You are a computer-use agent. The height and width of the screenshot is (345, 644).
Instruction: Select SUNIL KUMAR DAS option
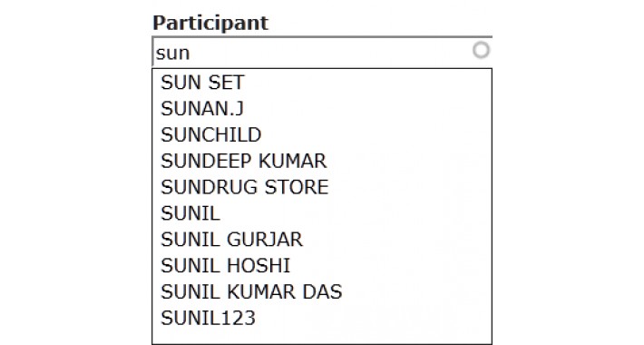point(322,292)
